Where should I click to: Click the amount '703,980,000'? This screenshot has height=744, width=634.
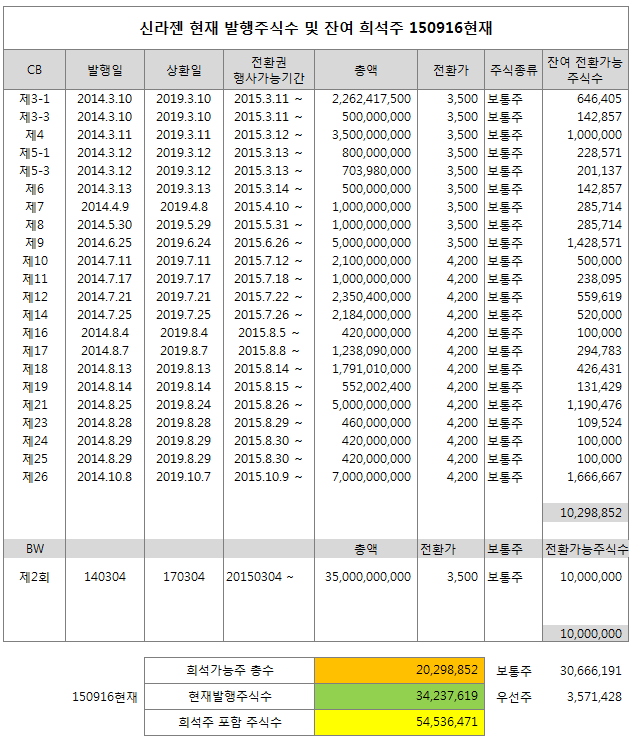point(376,171)
